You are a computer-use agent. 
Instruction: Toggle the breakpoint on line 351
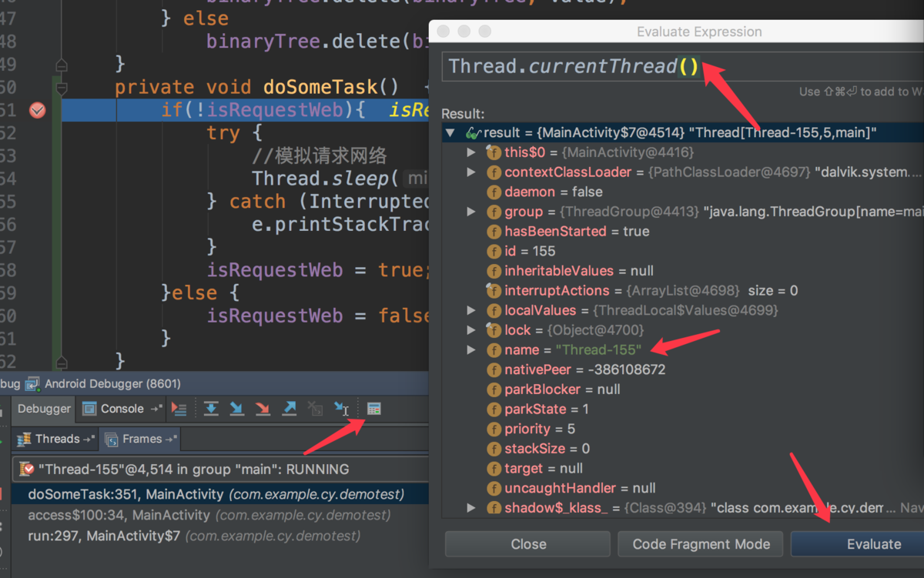pos(36,110)
